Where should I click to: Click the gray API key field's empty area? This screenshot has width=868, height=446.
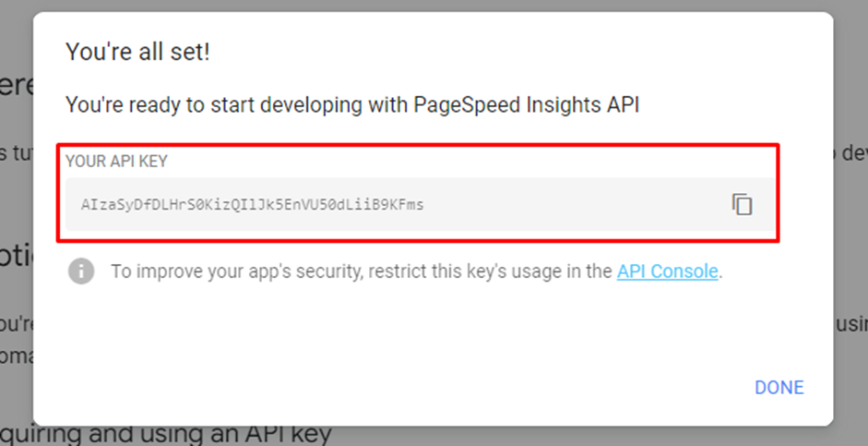tap(576, 204)
